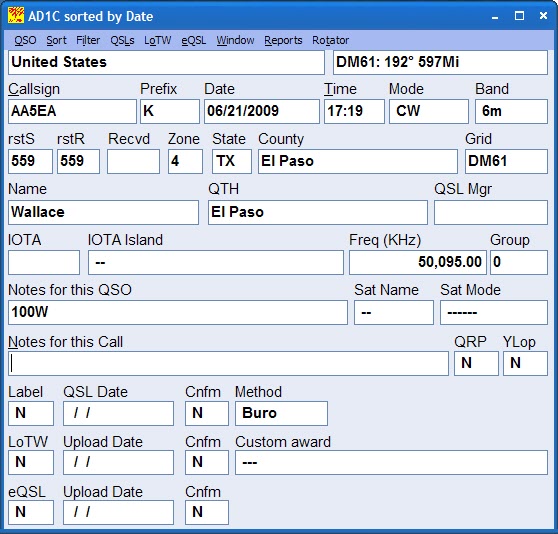Open the Window menu

coord(235,40)
